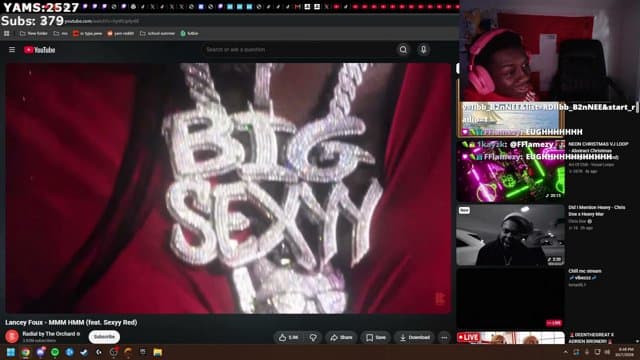
Task: Subscribe to Radial by The Orchard
Action: (104, 337)
